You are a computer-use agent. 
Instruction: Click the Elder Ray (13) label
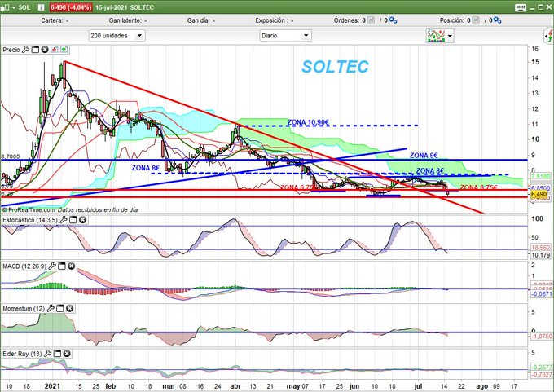coord(22,354)
